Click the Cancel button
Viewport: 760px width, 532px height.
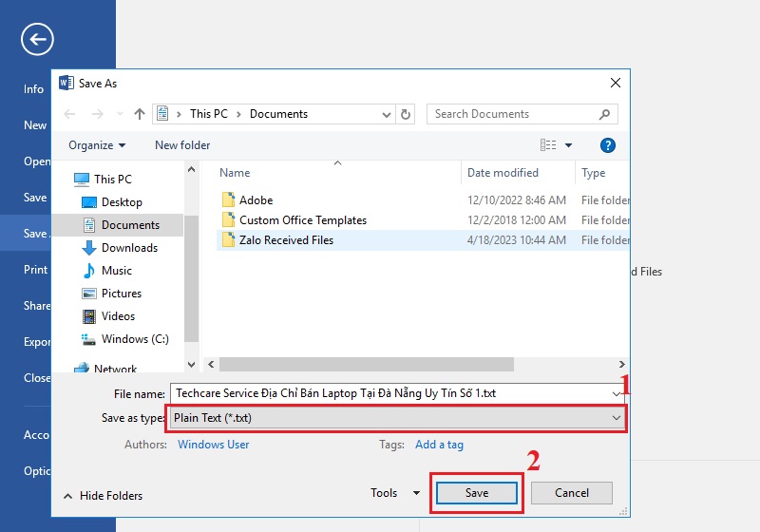[571, 493]
